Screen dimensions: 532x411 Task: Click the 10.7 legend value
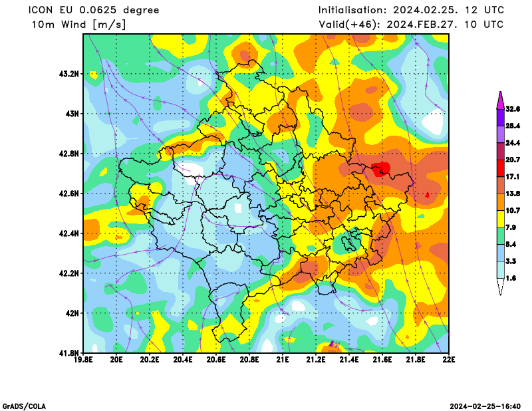(x=513, y=211)
